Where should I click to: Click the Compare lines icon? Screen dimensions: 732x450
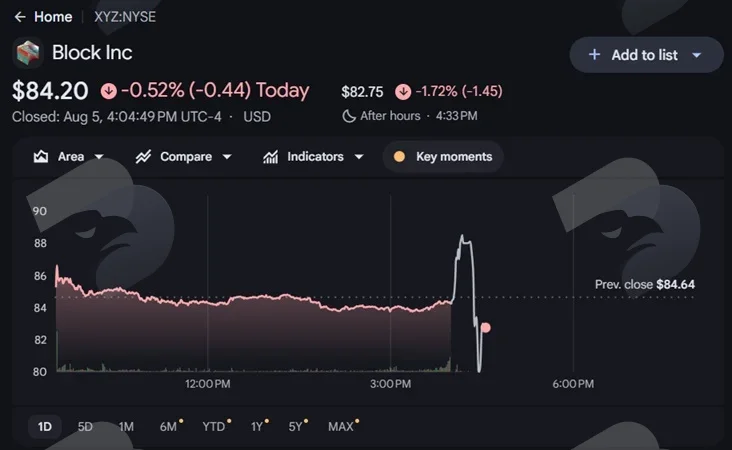[x=143, y=156]
